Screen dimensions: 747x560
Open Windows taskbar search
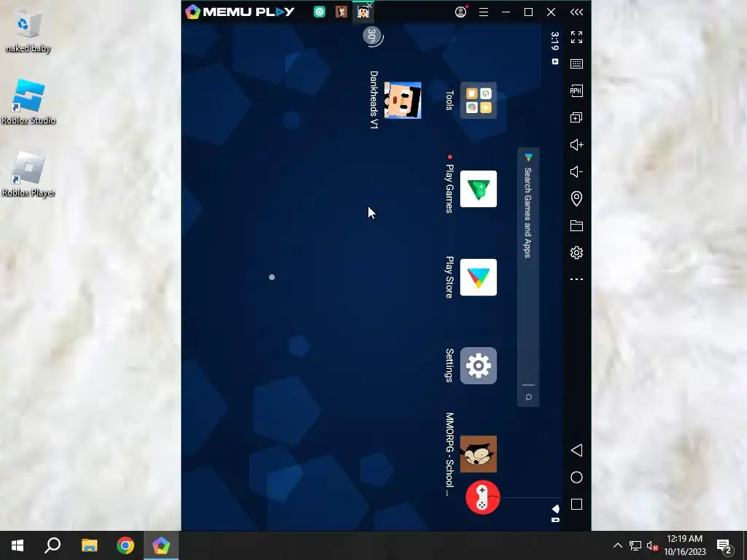pyautogui.click(x=53, y=545)
